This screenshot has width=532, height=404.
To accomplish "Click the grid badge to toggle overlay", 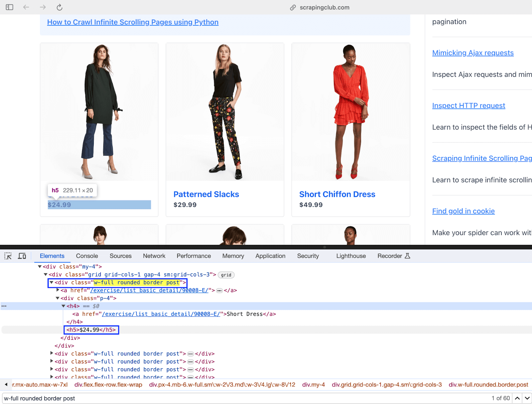I will click(226, 275).
